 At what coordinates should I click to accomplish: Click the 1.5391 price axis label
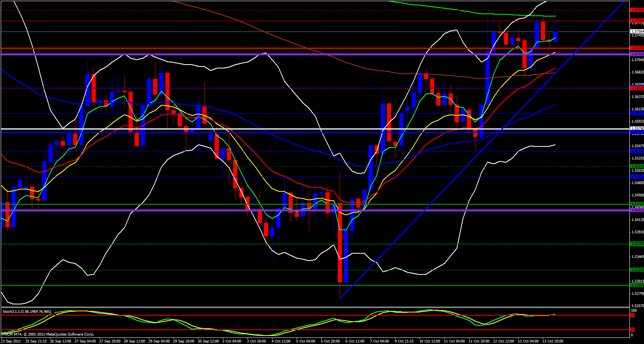pos(637,232)
